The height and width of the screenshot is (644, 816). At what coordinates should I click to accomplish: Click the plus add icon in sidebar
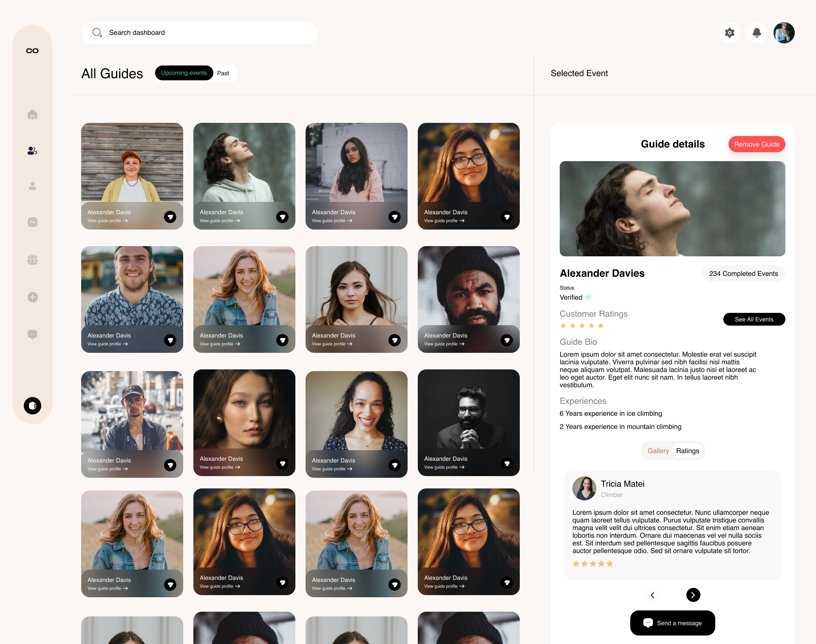pyautogui.click(x=32, y=297)
